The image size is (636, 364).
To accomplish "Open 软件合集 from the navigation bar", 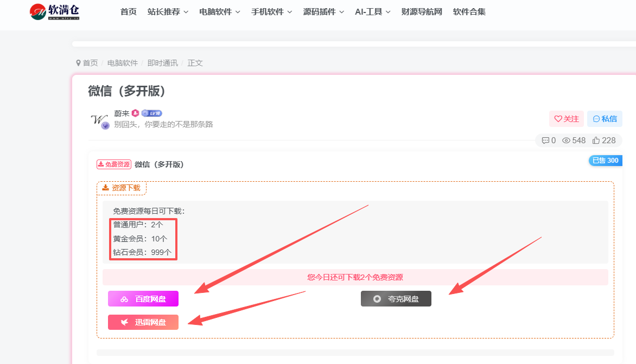I will [x=469, y=12].
